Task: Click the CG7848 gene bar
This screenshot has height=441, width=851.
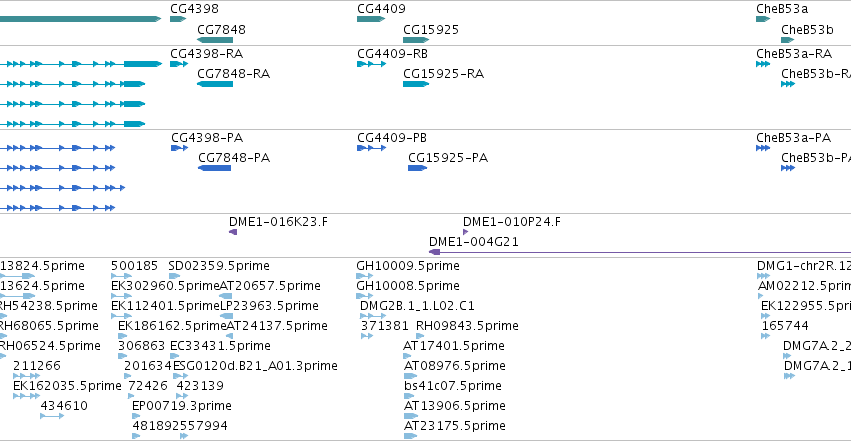Action: click(215, 40)
